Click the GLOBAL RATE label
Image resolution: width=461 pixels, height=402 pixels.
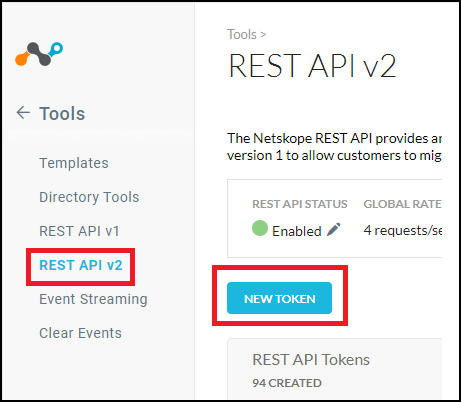403,204
